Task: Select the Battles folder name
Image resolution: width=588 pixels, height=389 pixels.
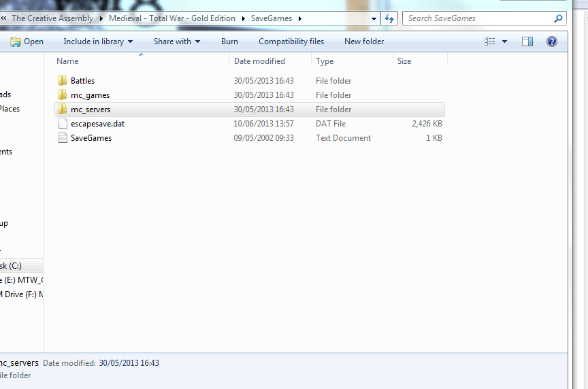Action: (82, 80)
